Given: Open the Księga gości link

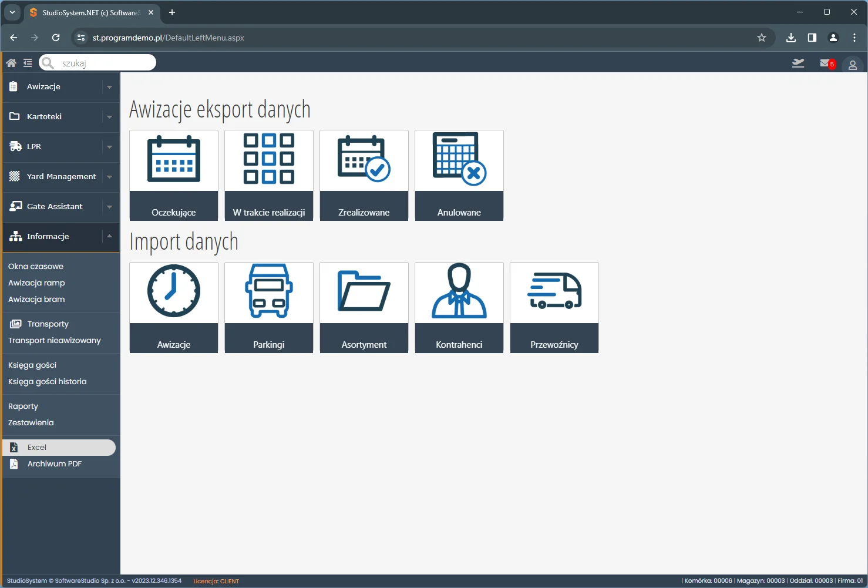Looking at the screenshot, I should 32,365.
